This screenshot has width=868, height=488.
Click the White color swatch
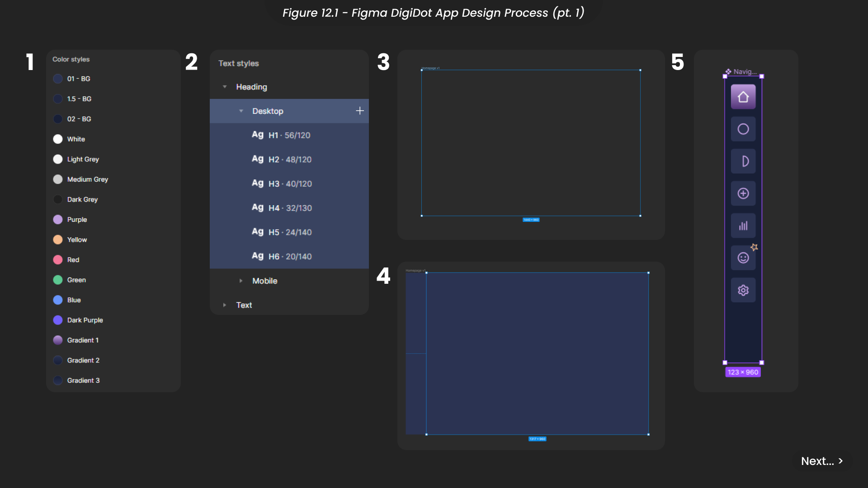58,139
